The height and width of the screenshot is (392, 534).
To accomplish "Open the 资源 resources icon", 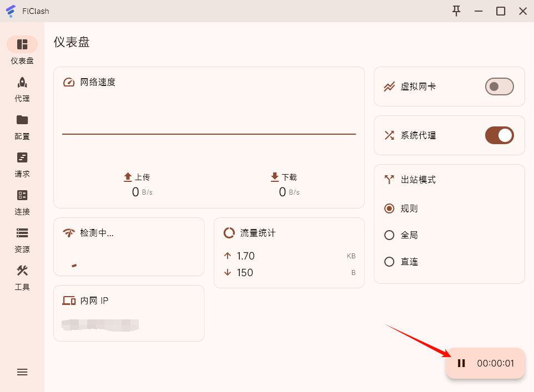I will 22,233.
